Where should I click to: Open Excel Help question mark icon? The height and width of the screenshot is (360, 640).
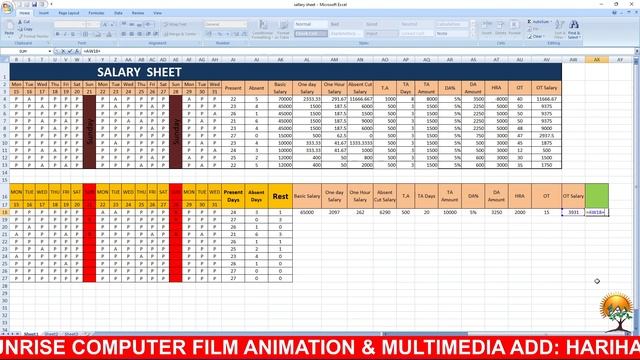click(614, 13)
